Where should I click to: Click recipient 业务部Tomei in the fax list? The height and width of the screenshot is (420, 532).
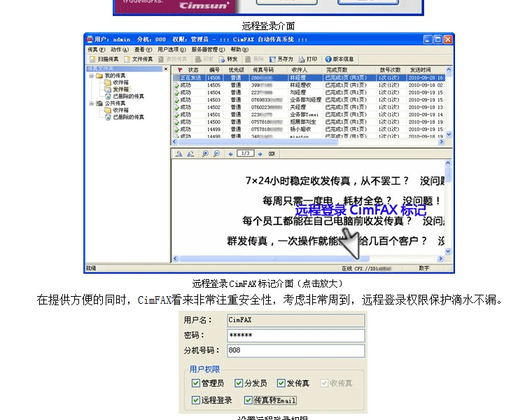pyautogui.click(x=304, y=115)
